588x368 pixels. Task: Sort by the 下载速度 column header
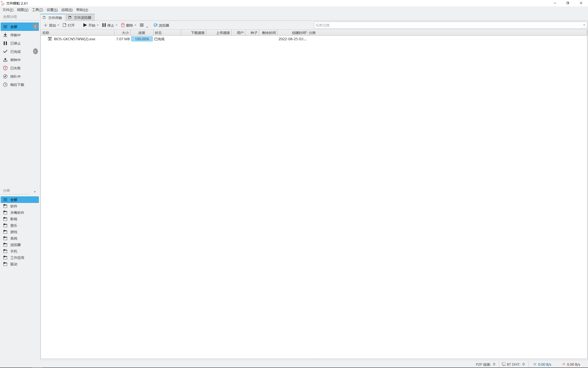(x=194, y=33)
